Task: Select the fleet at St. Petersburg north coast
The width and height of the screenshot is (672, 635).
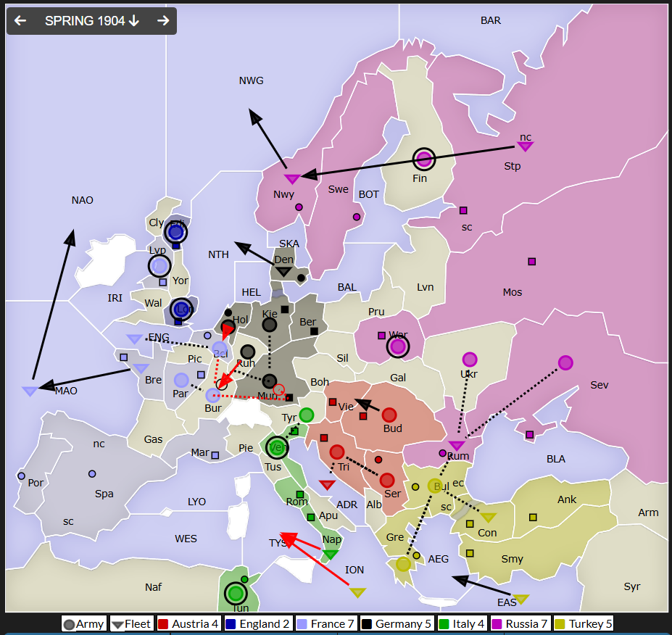Action: coord(526,146)
